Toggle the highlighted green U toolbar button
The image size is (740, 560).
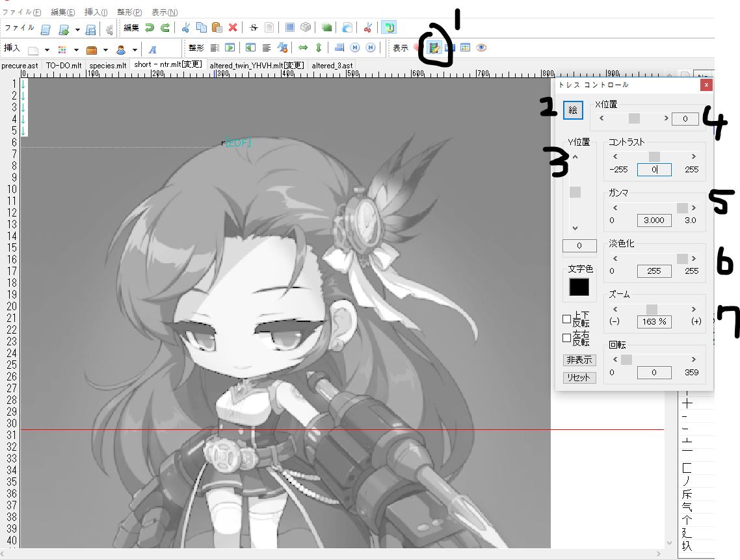click(389, 28)
